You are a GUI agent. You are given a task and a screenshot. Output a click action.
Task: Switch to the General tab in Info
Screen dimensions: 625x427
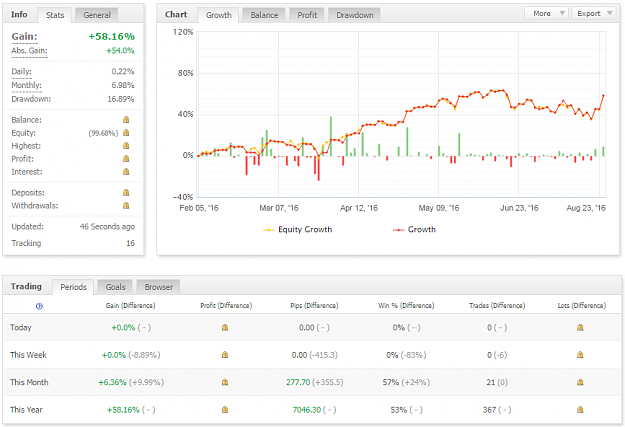[97, 15]
